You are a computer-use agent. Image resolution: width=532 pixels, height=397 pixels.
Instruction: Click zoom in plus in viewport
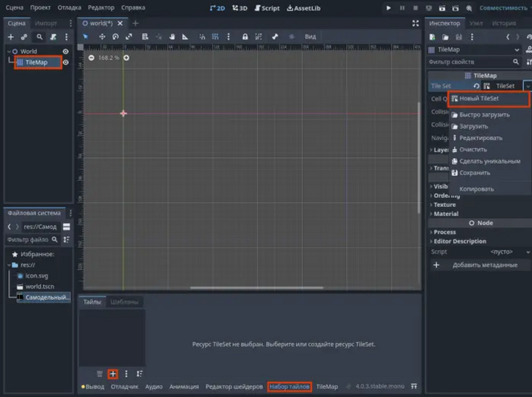126,57
